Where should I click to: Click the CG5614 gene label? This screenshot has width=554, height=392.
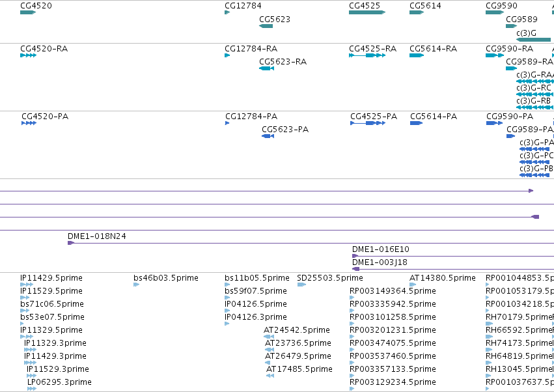pyautogui.click(x=425, y=6)
